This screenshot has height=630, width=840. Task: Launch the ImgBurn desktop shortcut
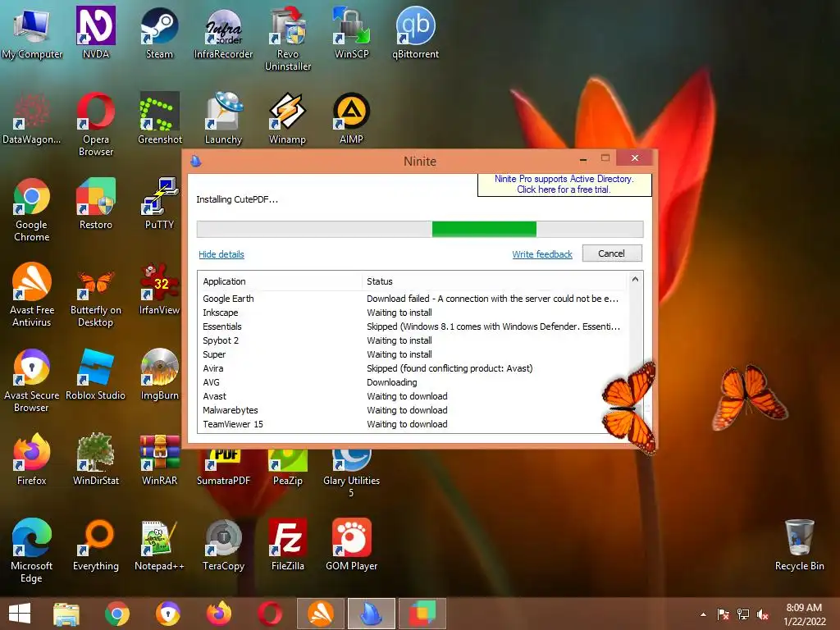coord(160,374)
